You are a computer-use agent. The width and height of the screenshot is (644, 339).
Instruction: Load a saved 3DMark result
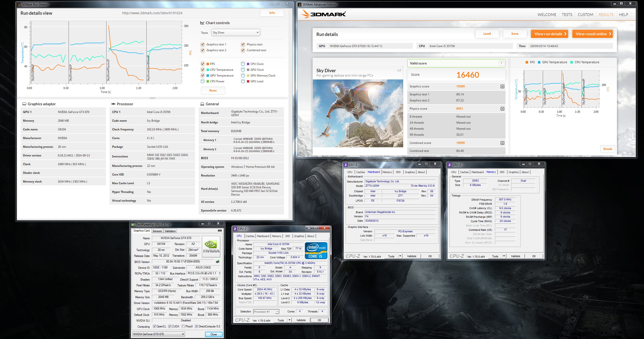(487, 34)
